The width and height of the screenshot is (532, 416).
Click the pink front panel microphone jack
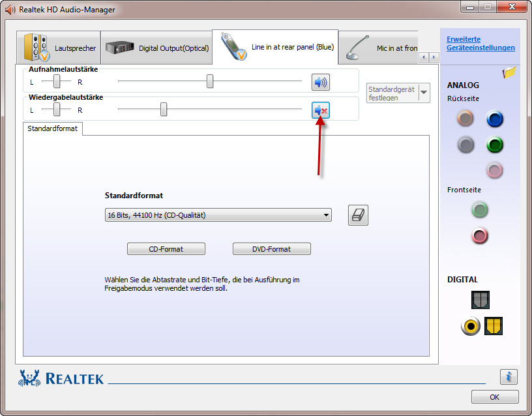(x=480, y=235)
